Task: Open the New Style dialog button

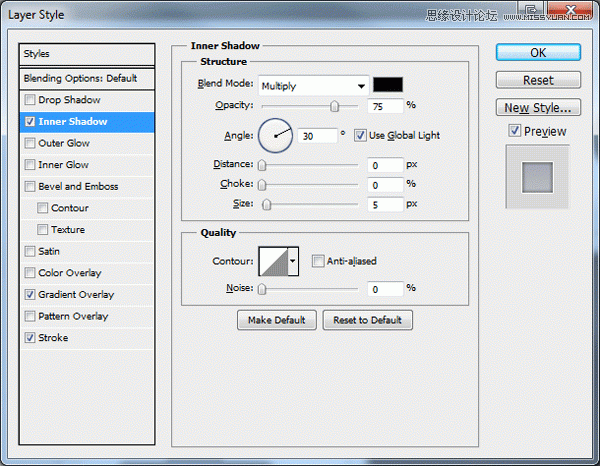Action: (538, 108)
